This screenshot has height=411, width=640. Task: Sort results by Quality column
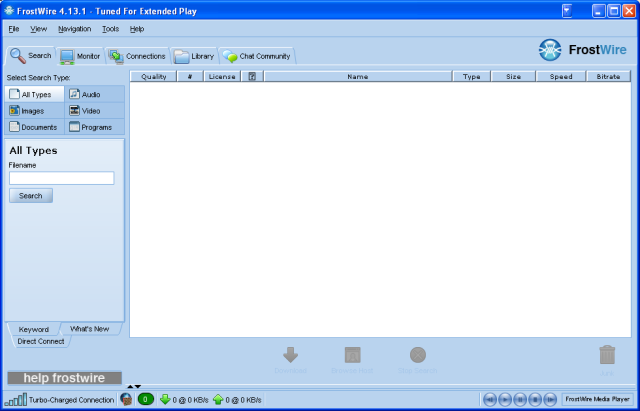click(153, 76)
